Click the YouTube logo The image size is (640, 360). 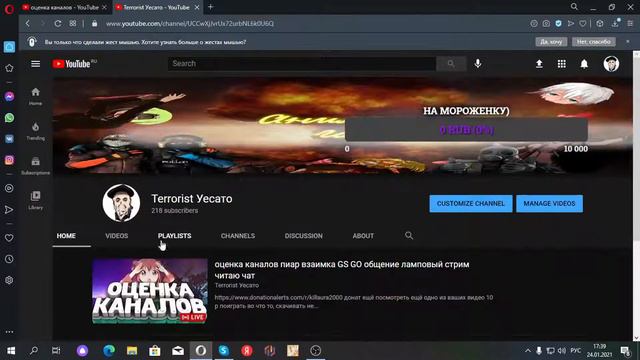[71, 64]
